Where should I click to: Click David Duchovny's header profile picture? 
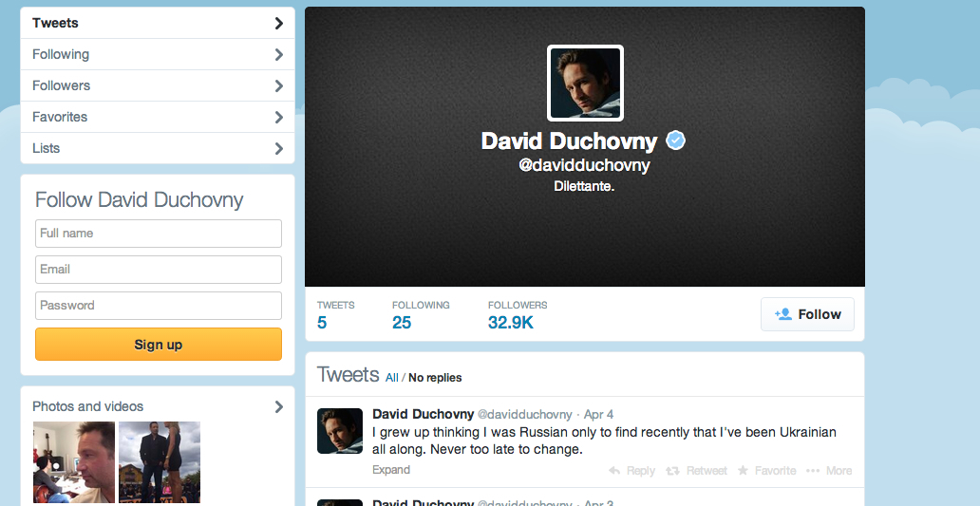tap(586, 84)
